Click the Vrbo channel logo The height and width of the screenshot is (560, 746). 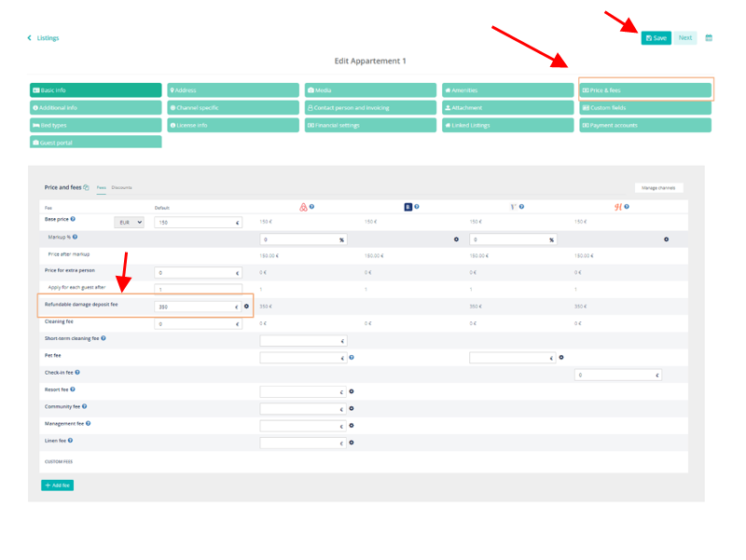point(513,207)
